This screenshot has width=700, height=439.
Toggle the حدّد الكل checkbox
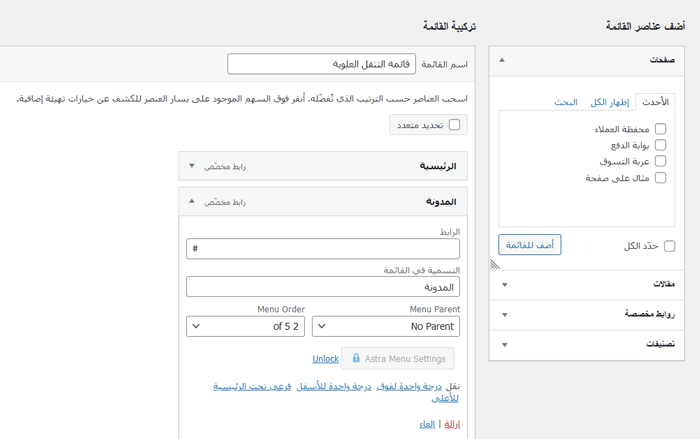coord(669,246)
